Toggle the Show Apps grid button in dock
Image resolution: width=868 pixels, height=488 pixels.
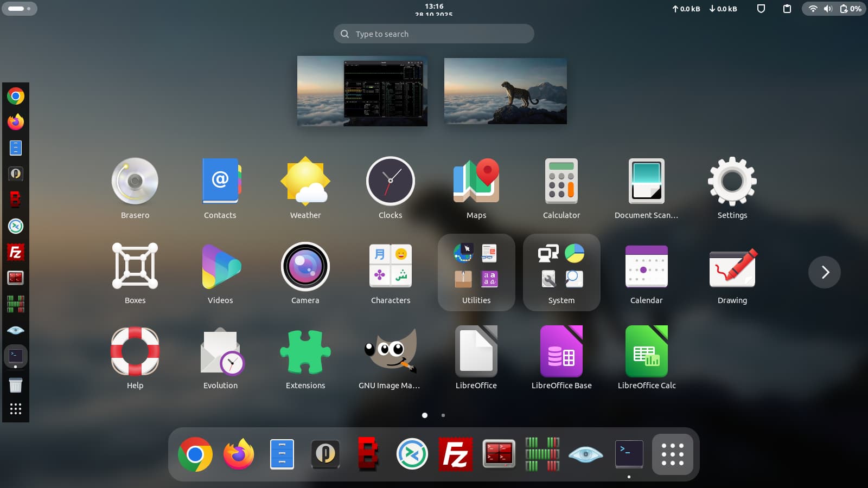click(x=672, y=454)
